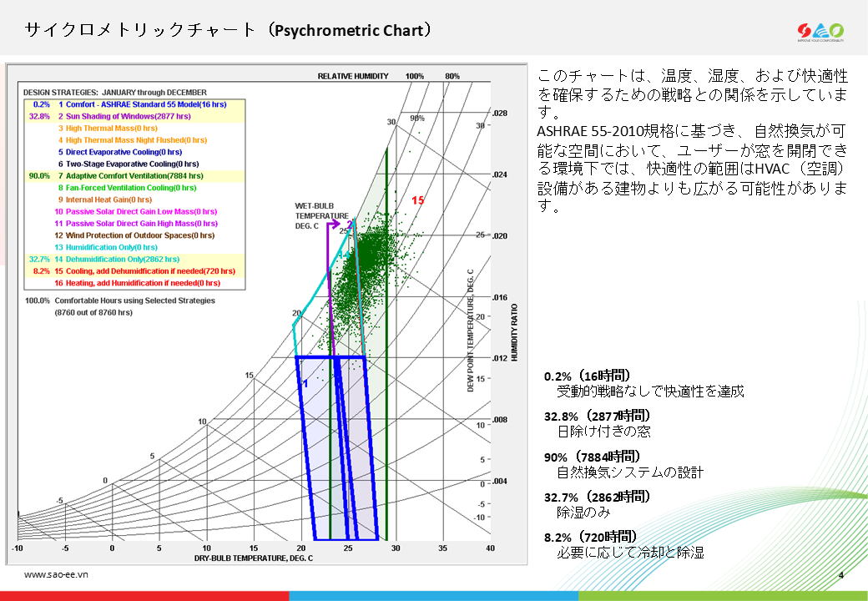The height and width of the screenshot is (601, 868).
Task: Click '(8760 out of 8760 hrs)' text
Action: pyautogui.click(x=93, y=313)
